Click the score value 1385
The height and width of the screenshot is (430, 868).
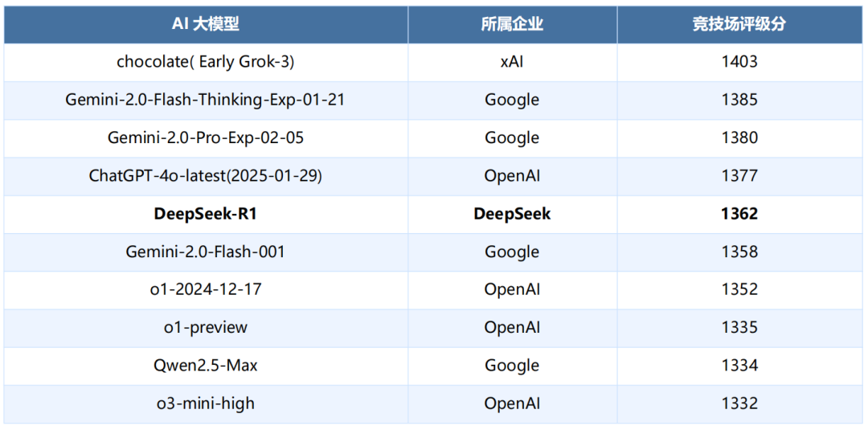[739, 100]
